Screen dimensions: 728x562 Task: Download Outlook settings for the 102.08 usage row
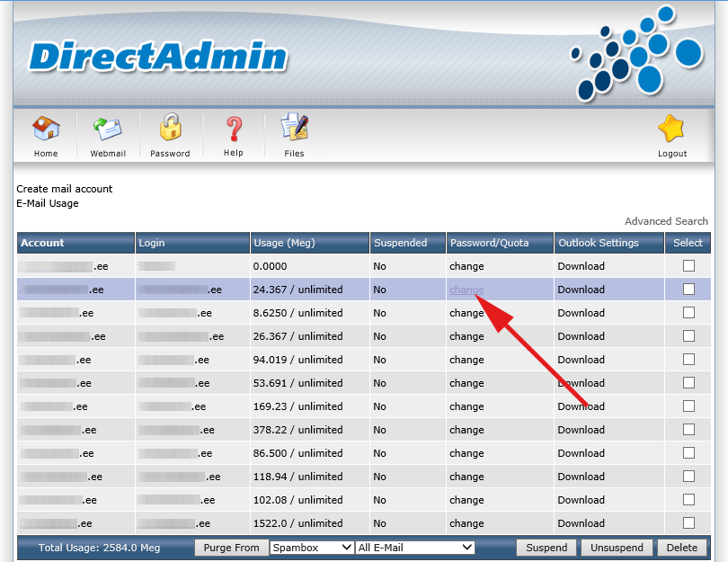coord(581,500)
